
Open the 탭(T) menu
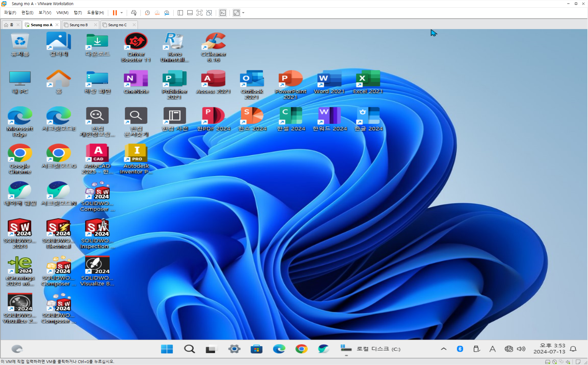(78, 13)
